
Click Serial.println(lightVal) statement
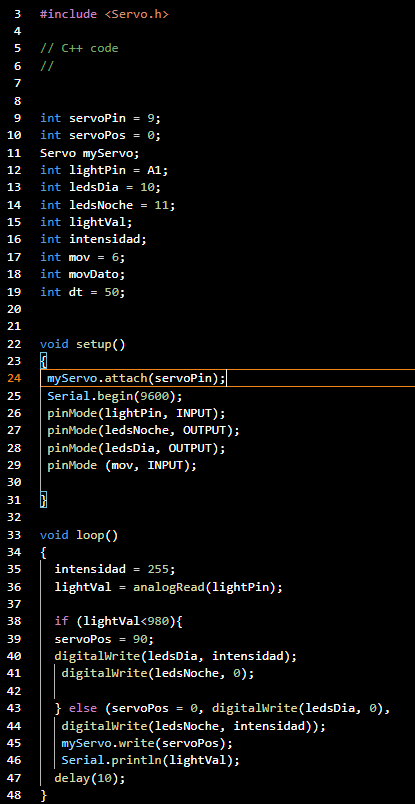[151, 760]
